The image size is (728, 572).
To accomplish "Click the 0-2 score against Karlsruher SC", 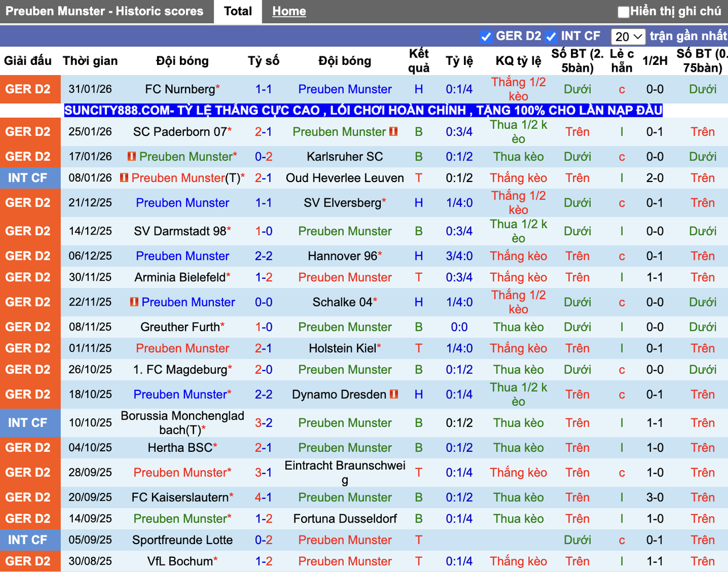I will click(x=264, y=157).
